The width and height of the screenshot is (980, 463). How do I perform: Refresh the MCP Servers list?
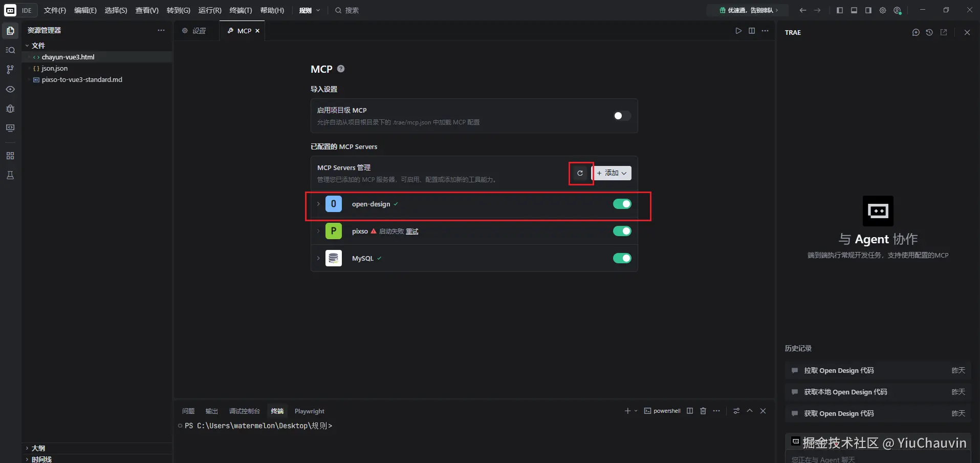pyautogui.click(x=580, y=173)
